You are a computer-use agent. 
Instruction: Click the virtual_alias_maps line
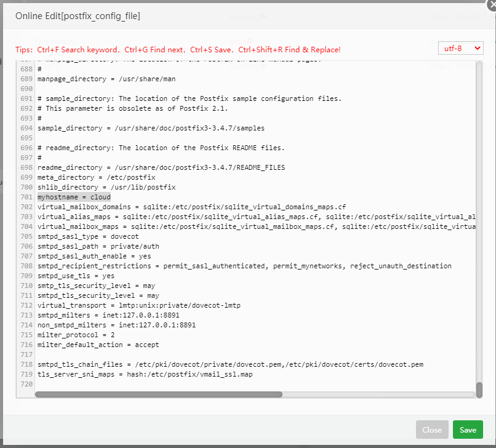click(256, 217)
